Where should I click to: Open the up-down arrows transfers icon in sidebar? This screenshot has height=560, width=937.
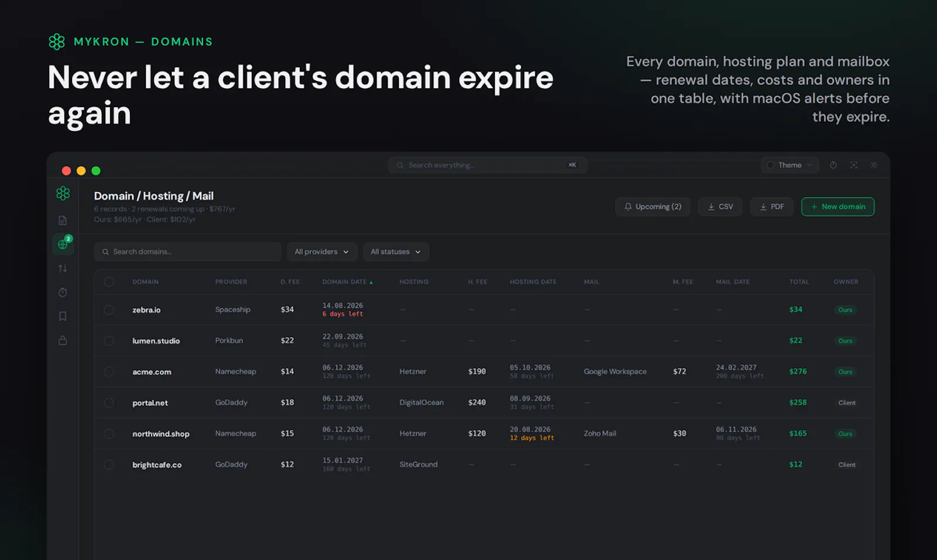click(63, 269)
